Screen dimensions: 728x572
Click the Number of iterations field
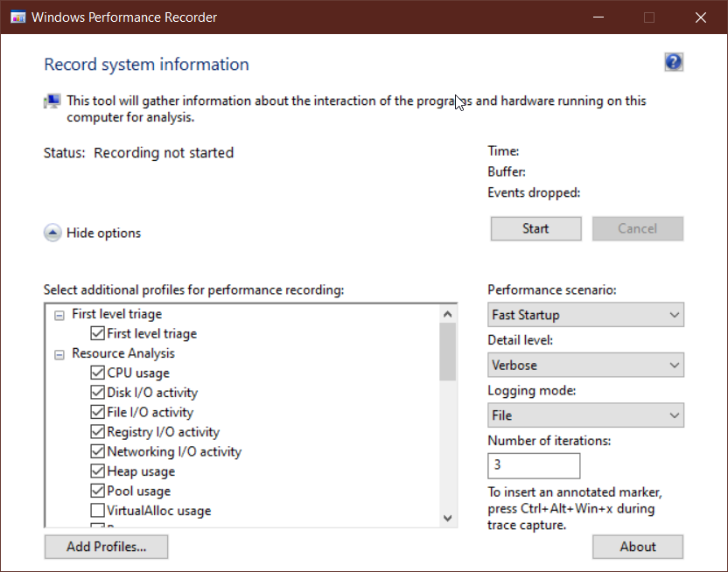tap(534, 465)
